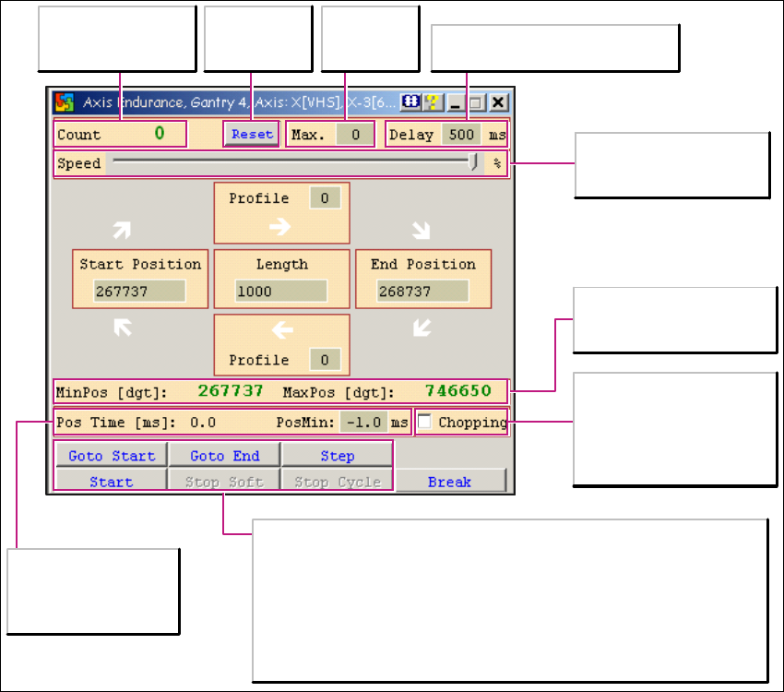Click the Speed slider handle

(474, 162)
